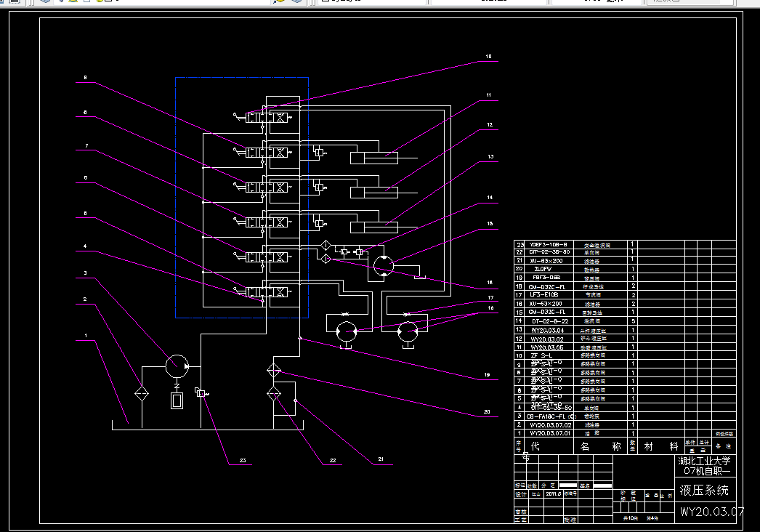
Task: Click the 'CB-FA18C-FL (C)' code cell
Action: click(x=551, y=416)
